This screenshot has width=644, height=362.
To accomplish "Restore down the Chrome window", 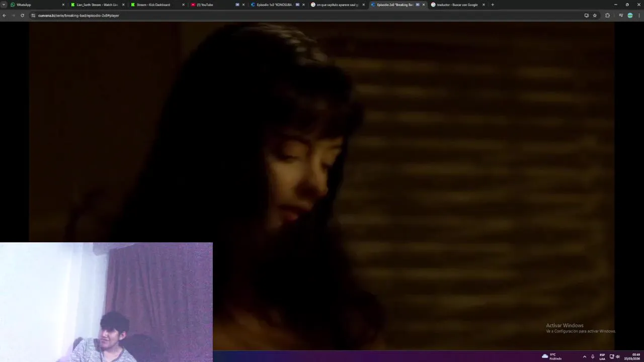I will coord(627,5).
